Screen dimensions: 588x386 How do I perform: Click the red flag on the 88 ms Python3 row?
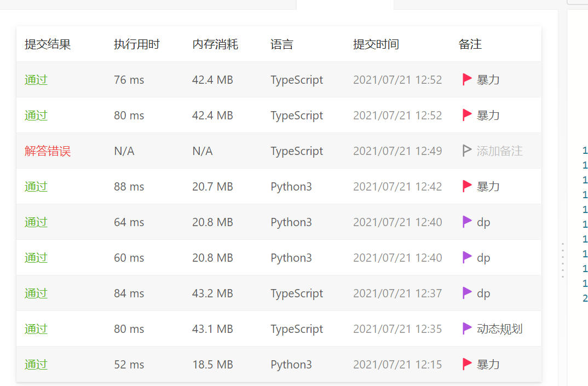[x=467, y=186]
